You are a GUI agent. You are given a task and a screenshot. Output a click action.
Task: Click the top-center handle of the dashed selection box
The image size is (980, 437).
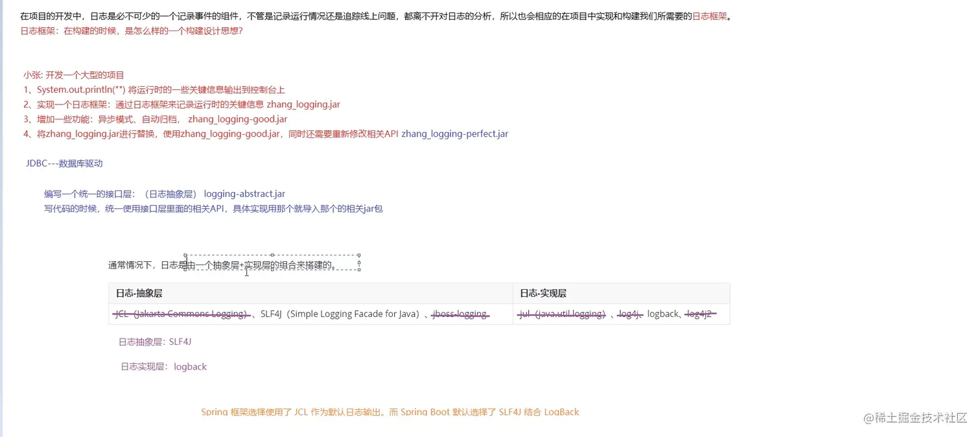click(272, 255)
